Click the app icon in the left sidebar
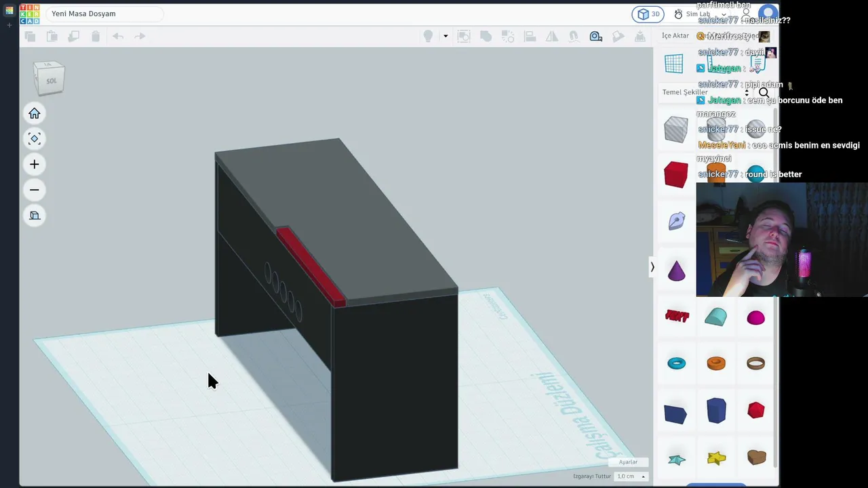The height and width of the screenshot is (488, 868). [9, 10]
